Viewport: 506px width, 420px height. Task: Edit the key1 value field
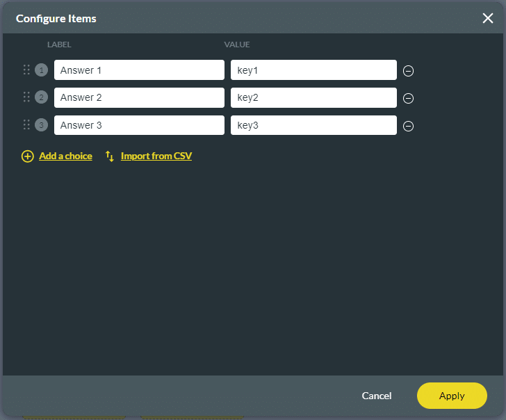(x=313, y=70)
